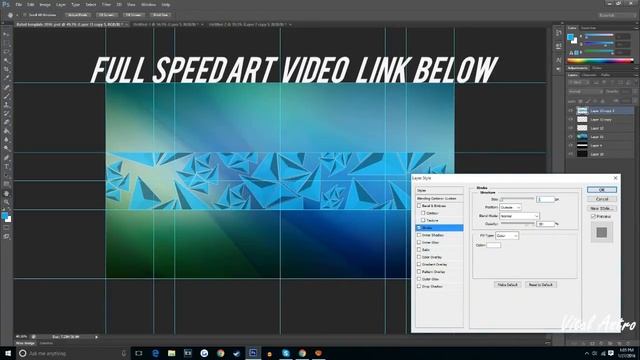The image size is (640, 360).
Task: Hide Layer 11 via eye icon
Action: pos(571,137)
